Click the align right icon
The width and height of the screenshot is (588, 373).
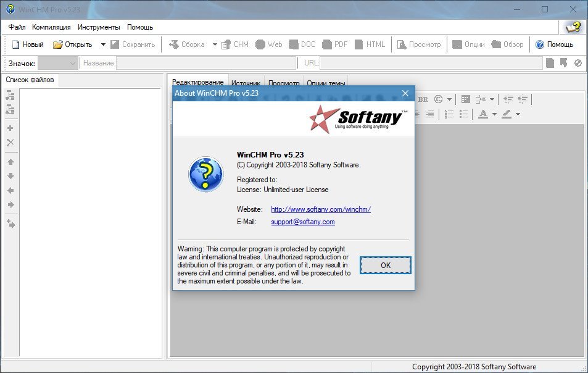coord(430,114)
